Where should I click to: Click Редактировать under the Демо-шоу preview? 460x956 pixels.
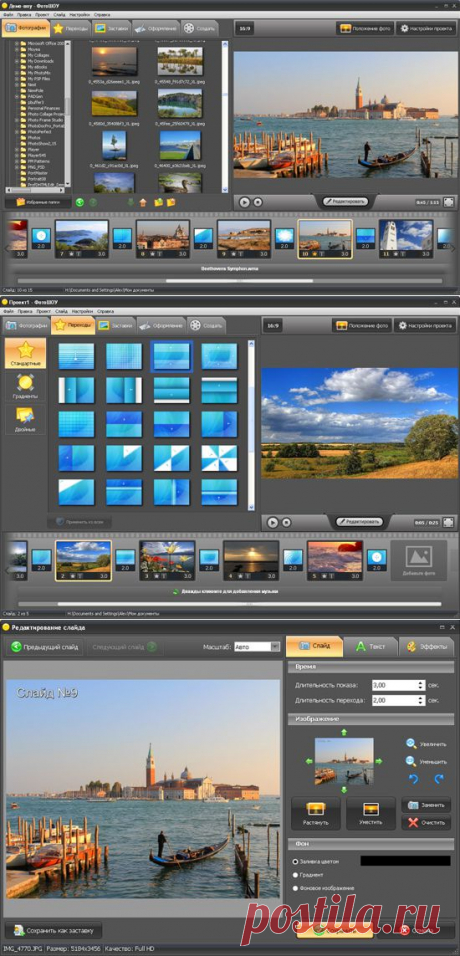coord(345,201)
